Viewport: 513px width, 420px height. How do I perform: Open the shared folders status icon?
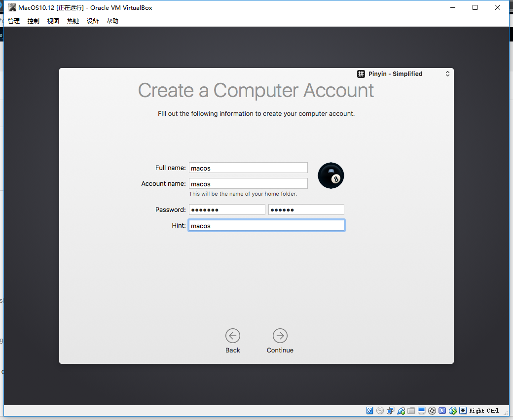click(411, 411)
